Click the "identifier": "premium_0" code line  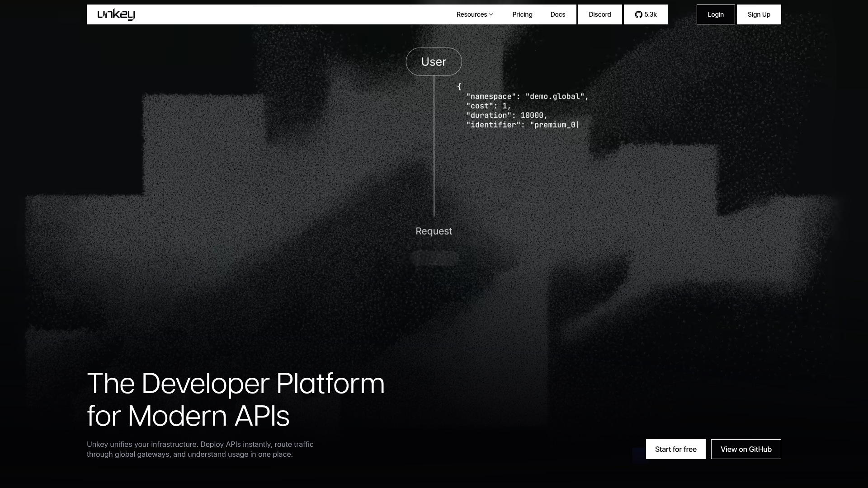point(523,125)
